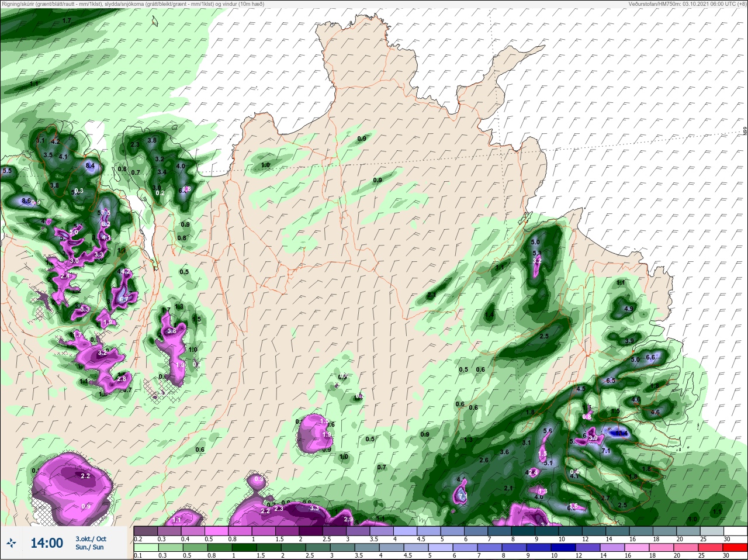Click the compass-star icon beside 14:00
748x560 pixels.
(11, 543)
